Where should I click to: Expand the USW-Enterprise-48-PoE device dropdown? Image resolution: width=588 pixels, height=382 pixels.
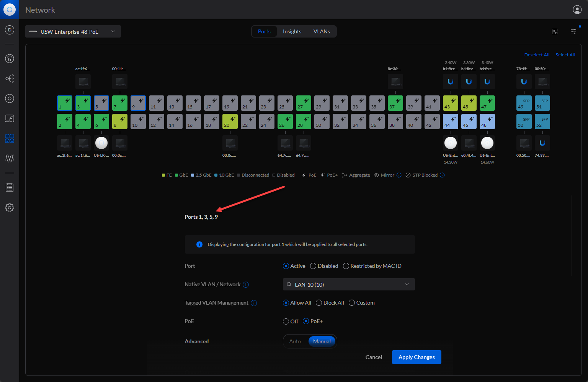(73, 31)
